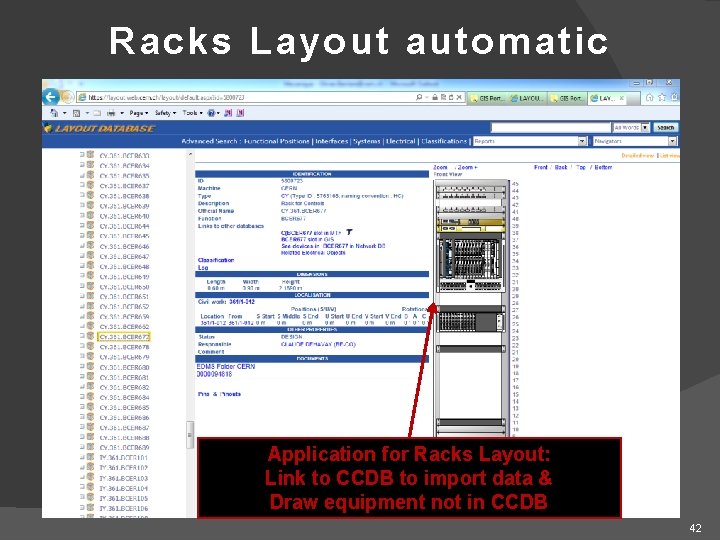The width and height of the screenshot is (720, 540).
Task: Show the Back view of the rack
Action: pyautogui.click(x=561, y=168)
